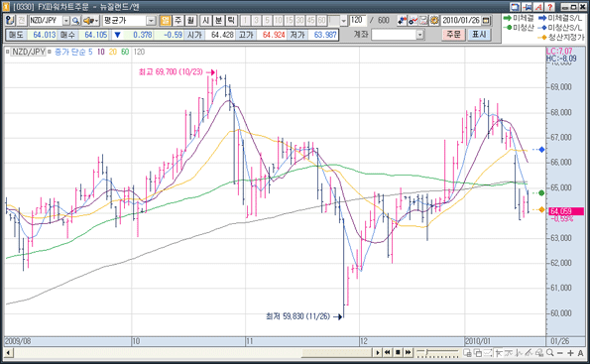The height and width of the screenshot is (364, 590).
Task: Open the calendar date picker icon
Action: click(486, 20)
